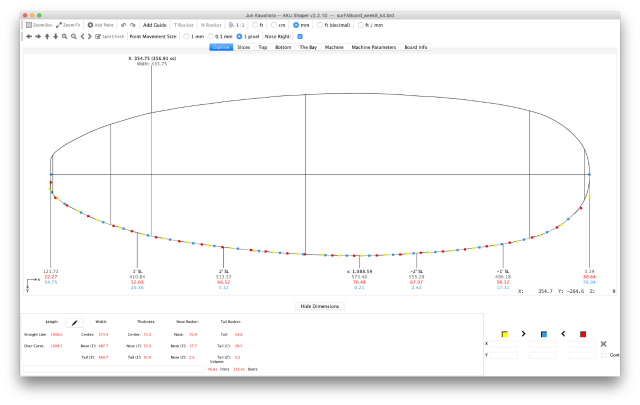This screenshot has height=405, width=640.
Task: Click the yellow point X input field
Action: coord(504,344)
